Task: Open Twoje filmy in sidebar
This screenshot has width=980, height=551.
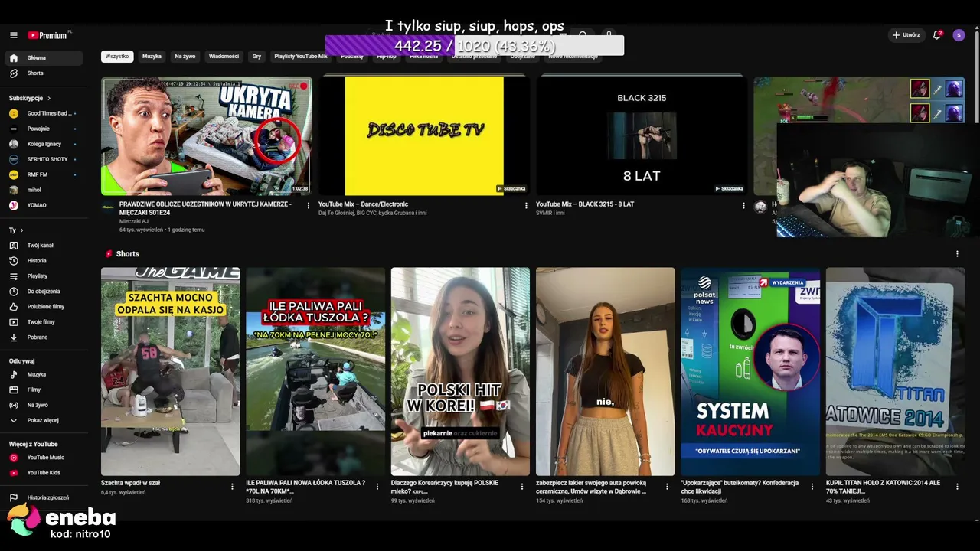Action: point(44,322)
